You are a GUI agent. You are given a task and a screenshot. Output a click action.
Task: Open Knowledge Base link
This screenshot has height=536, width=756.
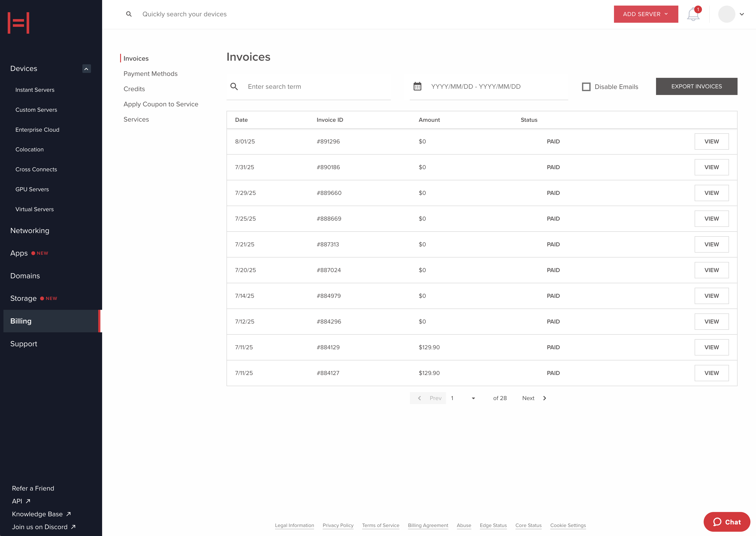(41, 514)
